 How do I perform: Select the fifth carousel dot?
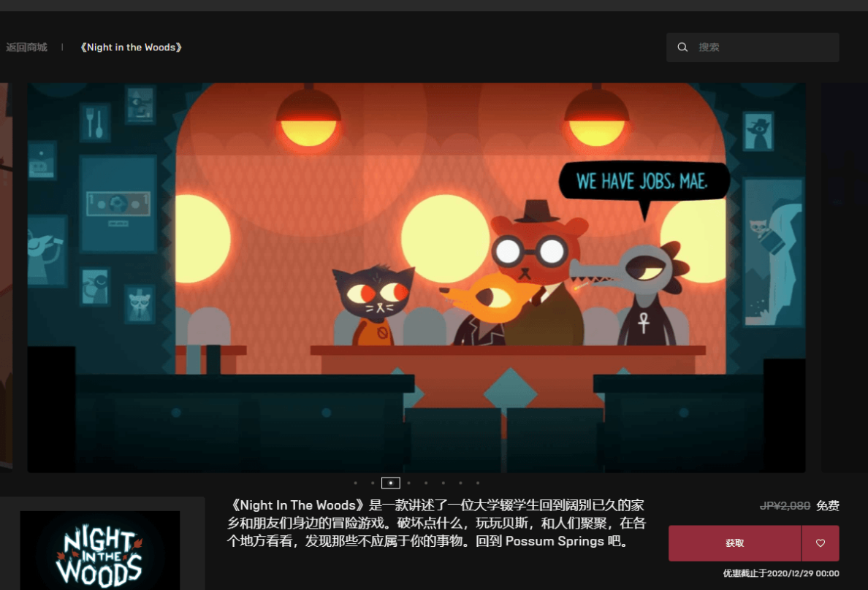point(426,483)
